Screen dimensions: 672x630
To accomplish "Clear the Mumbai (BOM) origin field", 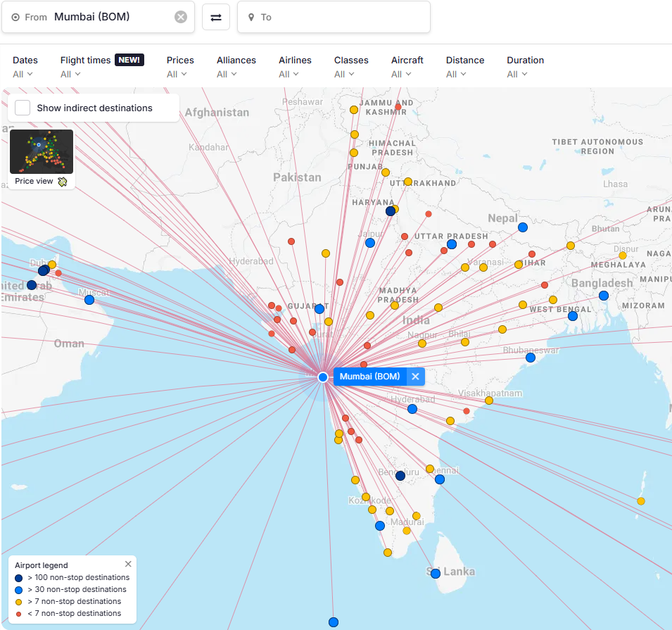I will point(181,17).
